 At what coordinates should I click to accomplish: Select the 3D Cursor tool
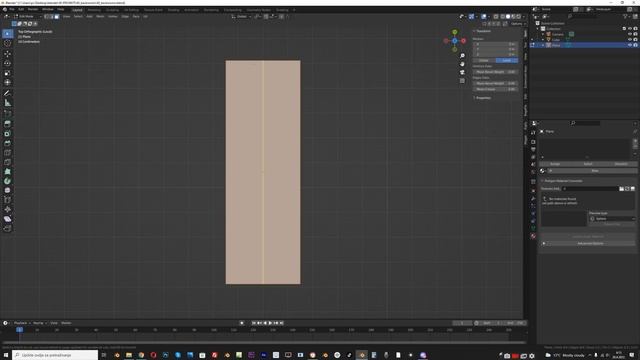pos(7,43)
